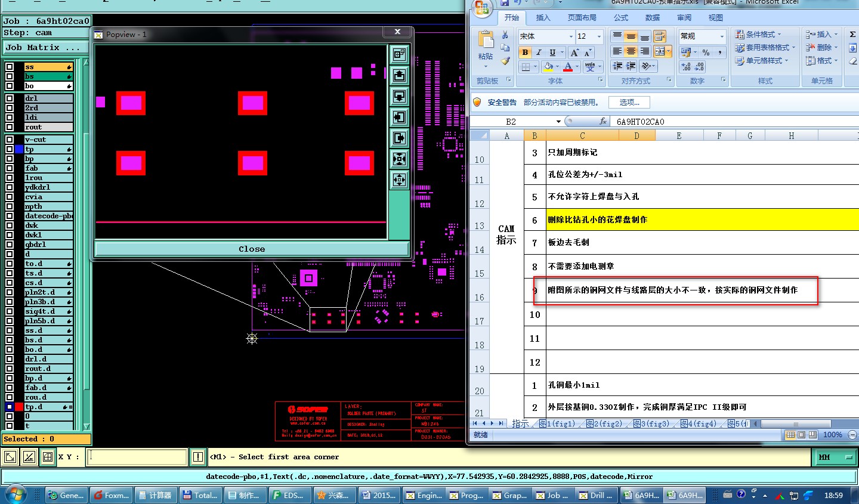Open the font color dropdown arrow
859x504 pixels.
tap(578, 67)
